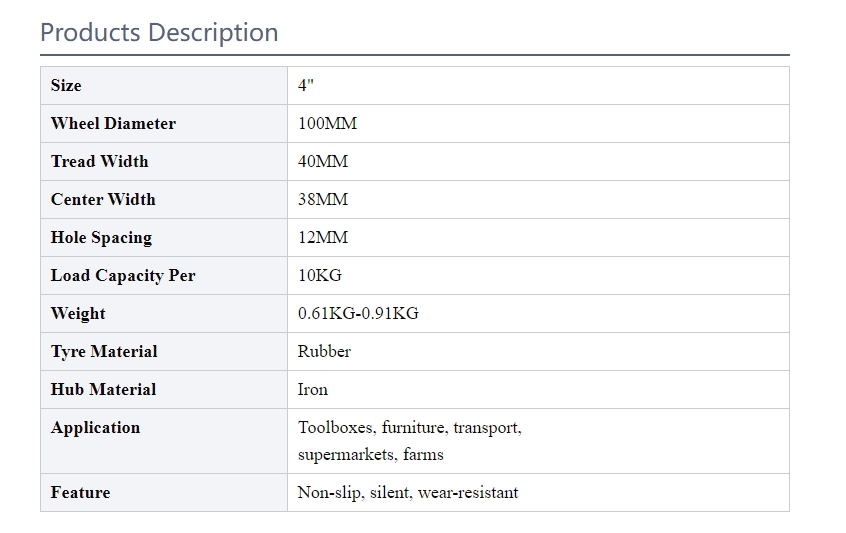
Task: Click the 100MM value cell
Action: pos(538,124)
